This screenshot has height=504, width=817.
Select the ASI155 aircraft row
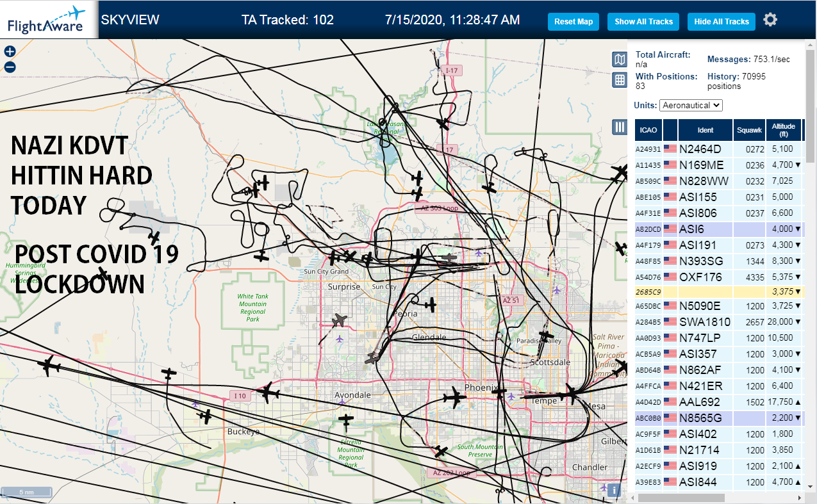(718, 197)
